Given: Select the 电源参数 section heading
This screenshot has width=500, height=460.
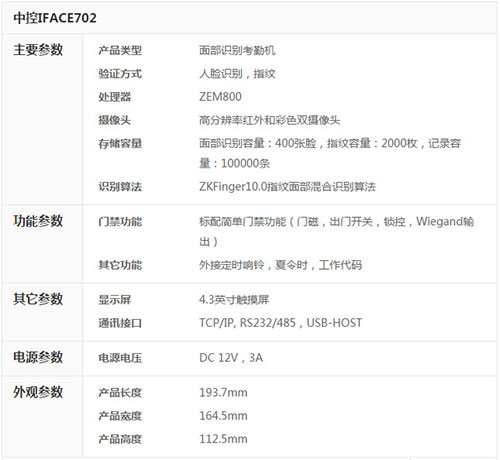Looking at the screenshot, I should 38,357.
